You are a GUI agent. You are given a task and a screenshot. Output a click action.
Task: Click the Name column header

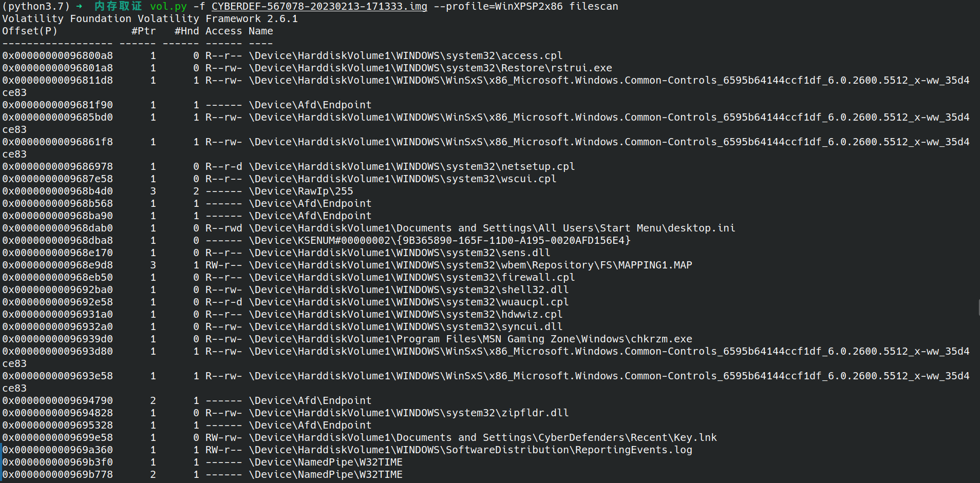click(x=260, y=31)
